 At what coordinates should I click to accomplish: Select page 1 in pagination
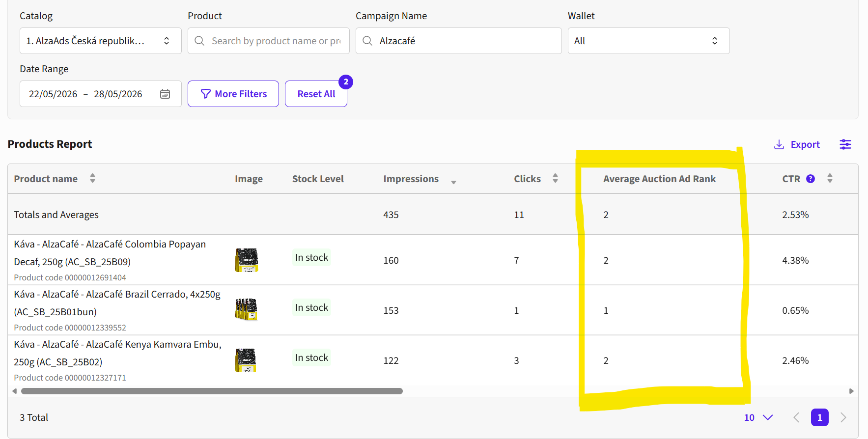820,417
